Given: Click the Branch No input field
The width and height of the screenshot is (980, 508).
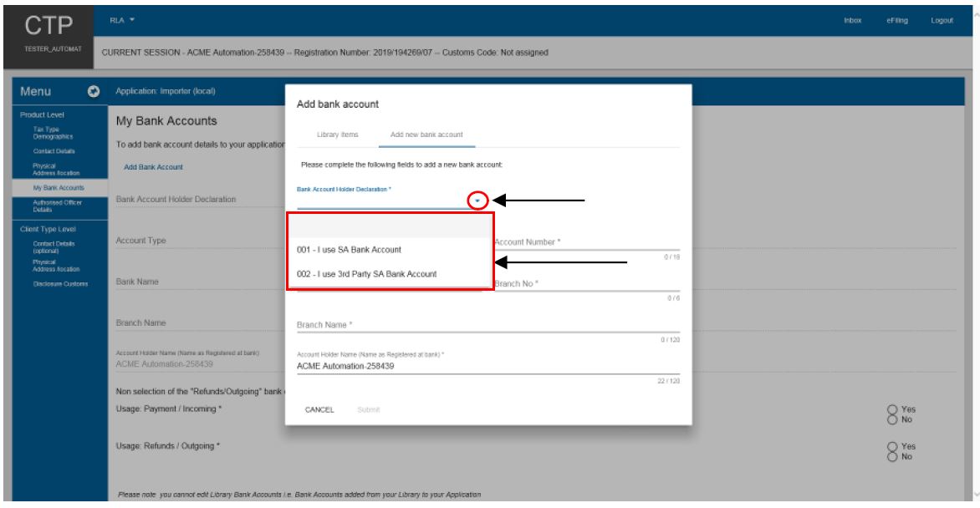Looking at the screenshot, I should pyautogui.click(x=587, y=284).
